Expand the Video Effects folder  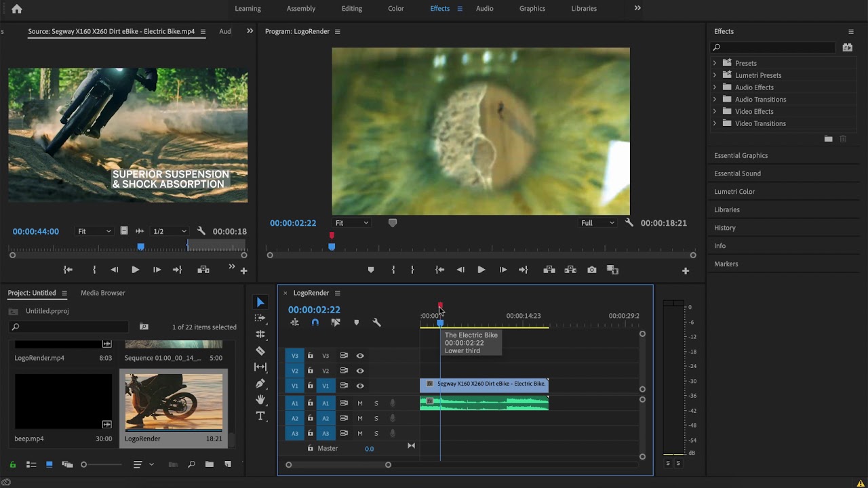[714, 111]
